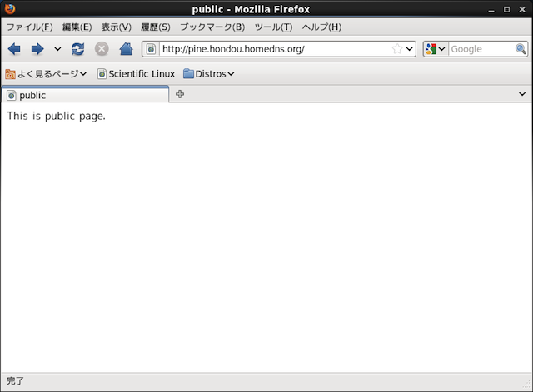Open a new tab with plus button
Image resolution: width=533 pixels, height=392 pixels.
180,94
